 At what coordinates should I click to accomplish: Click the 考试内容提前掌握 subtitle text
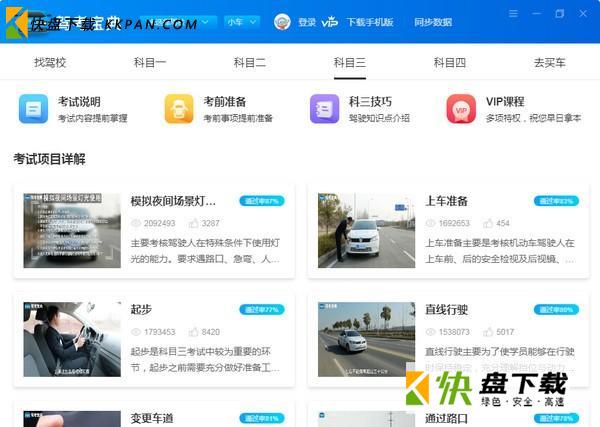[93, 118]
